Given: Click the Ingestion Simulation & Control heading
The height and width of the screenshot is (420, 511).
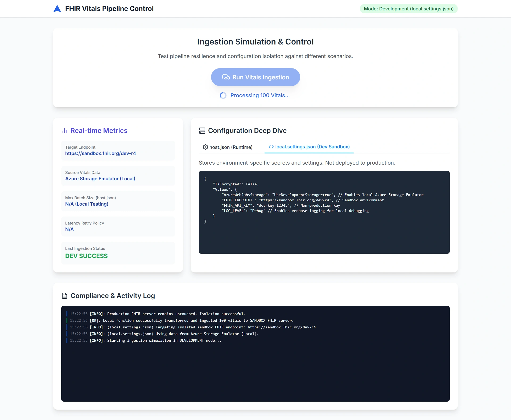Looking at the screenshot, I should pyautogui.click(x=256, y=42).
